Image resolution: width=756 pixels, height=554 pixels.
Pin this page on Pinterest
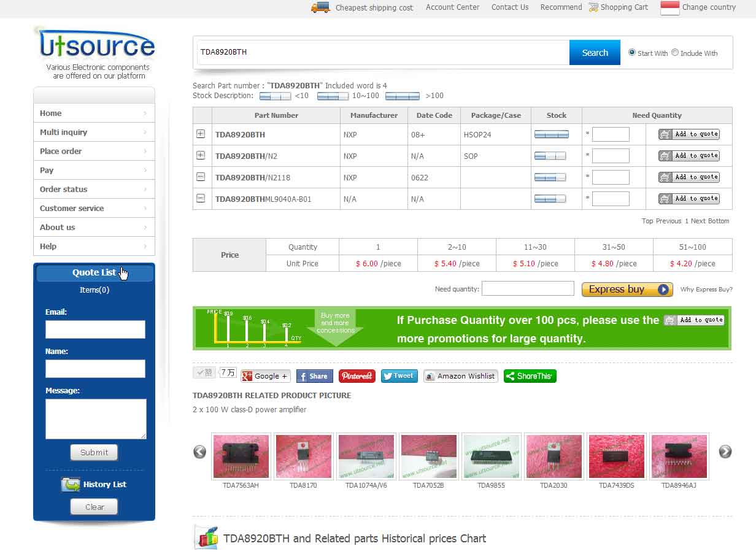357,376
